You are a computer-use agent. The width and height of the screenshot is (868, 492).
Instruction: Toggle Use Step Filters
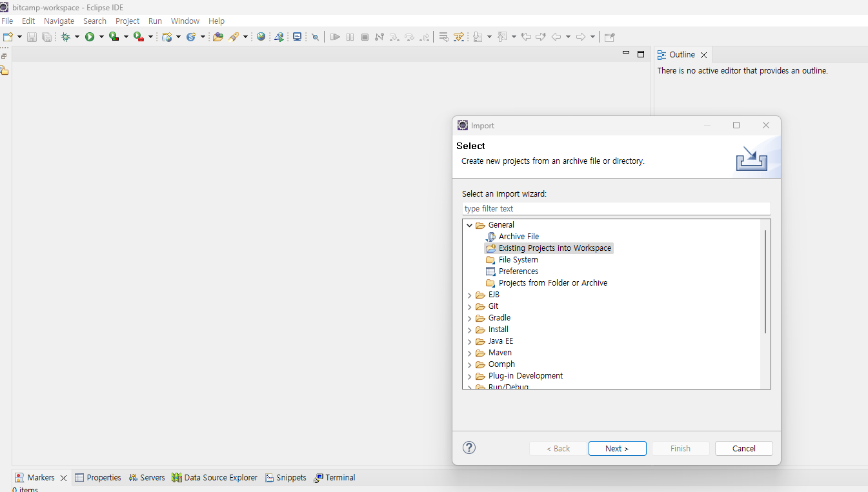point(459,37)
